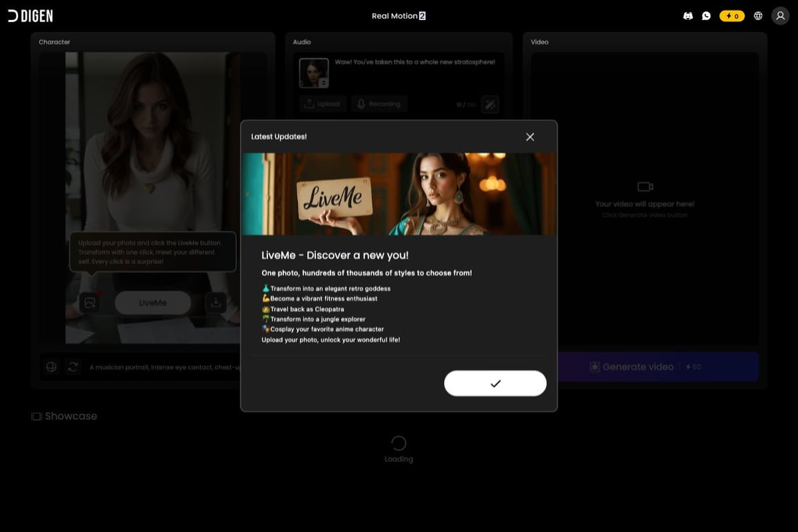Click the Showcase section heading

71,416
